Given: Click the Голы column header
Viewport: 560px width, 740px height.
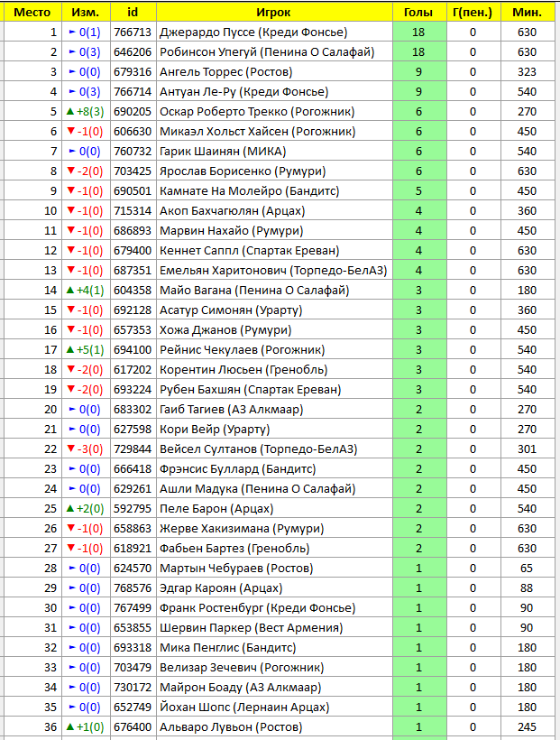Looking at the screenshot, I should [419, 13].
